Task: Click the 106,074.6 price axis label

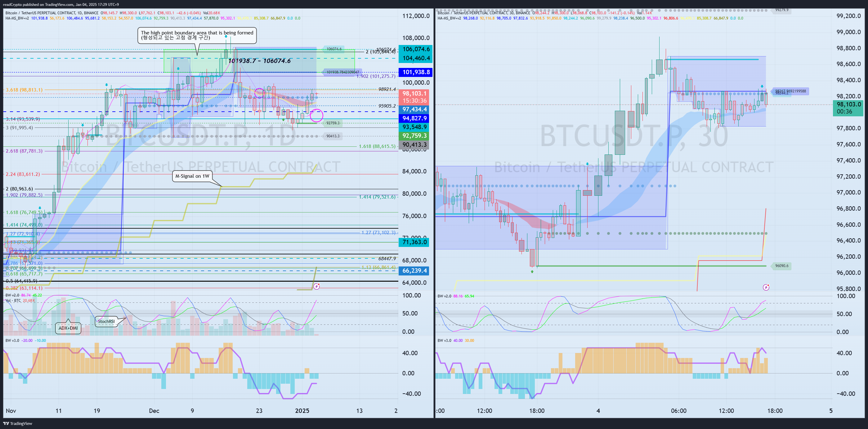Action: pyautogui.click(x=416, y=49)
